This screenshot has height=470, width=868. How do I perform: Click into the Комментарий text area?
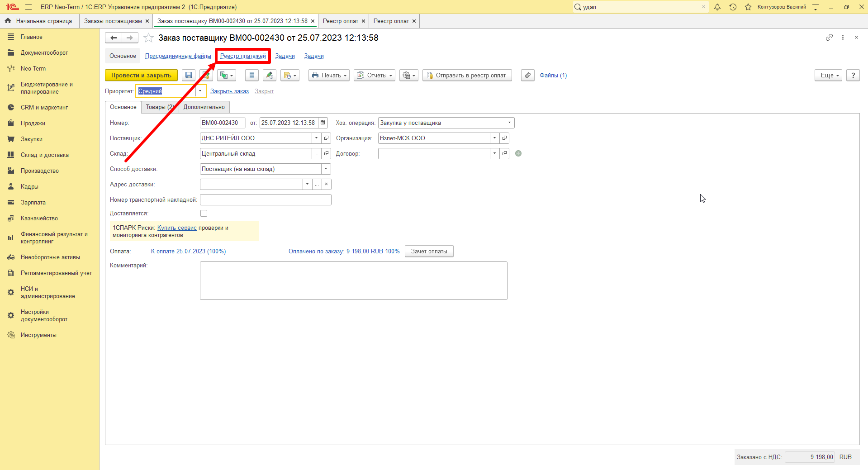pyautogui.click(x=354, y=280)
